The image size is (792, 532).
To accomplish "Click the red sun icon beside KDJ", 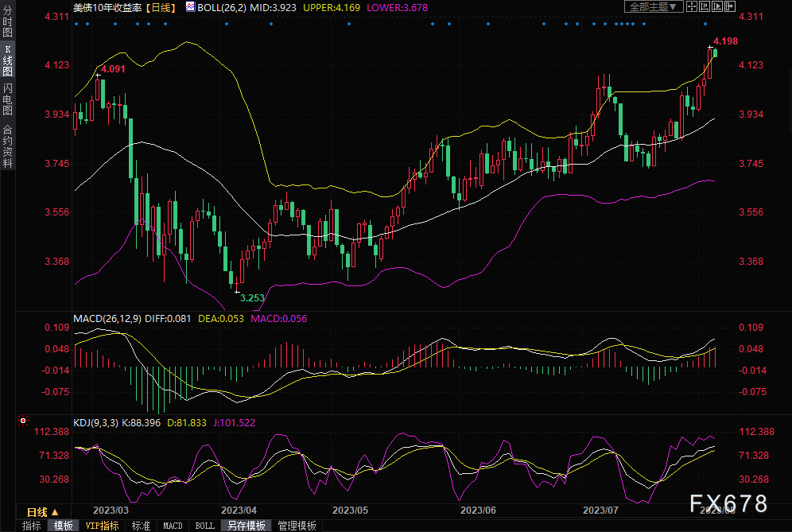I will [x=23, y=421].
